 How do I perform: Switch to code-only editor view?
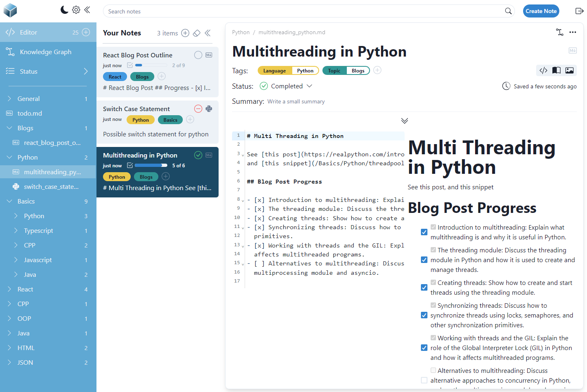click(x=543, y=70)
